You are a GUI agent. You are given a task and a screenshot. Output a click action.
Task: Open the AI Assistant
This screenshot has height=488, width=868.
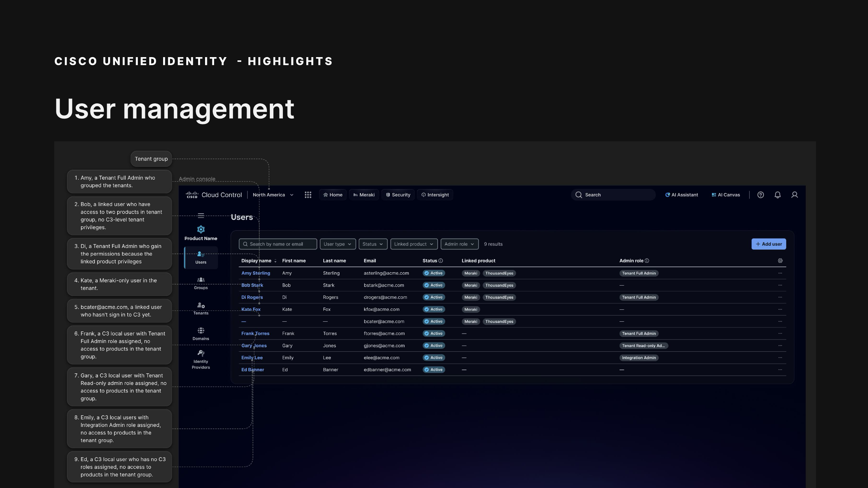coord(681,195)
